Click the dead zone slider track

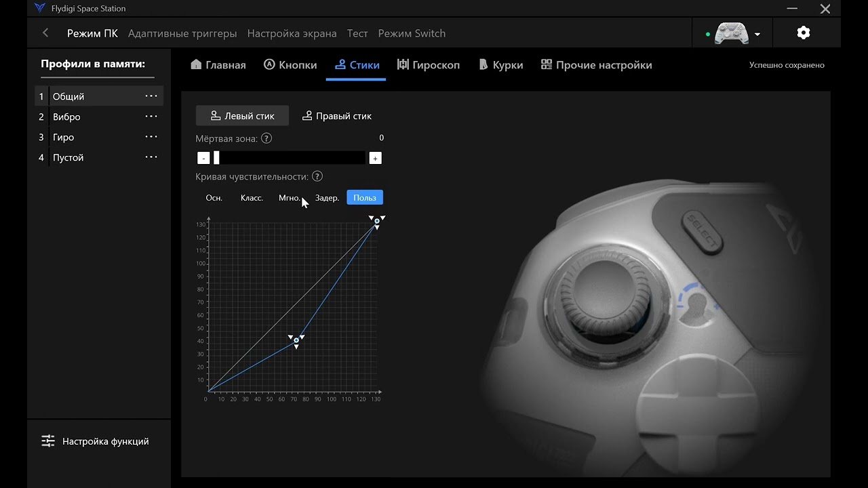point(290,158)
